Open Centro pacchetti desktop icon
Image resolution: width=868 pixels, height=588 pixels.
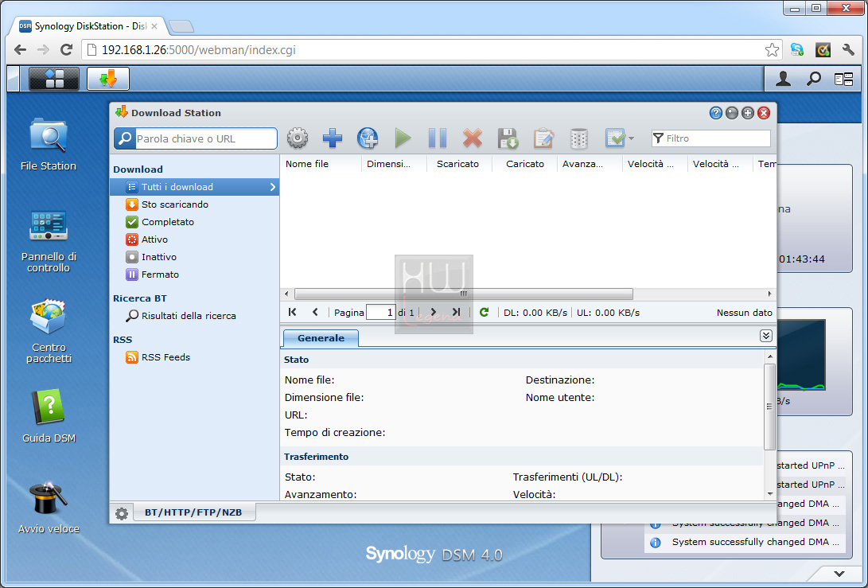click(x=49, y=331)
